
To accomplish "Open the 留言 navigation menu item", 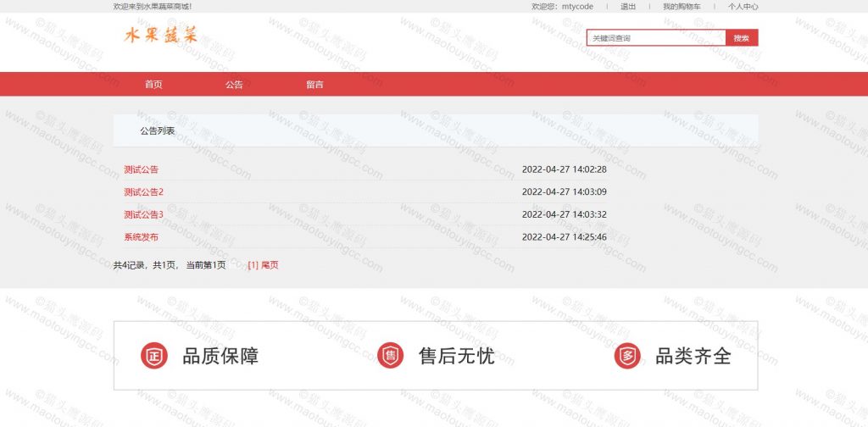I will coord(314,85).
